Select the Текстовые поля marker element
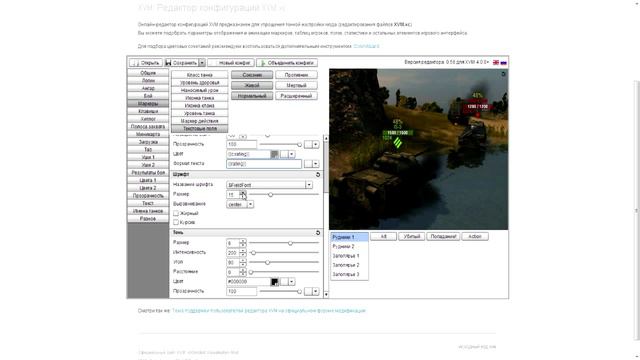Image resolution: width=640 pixels, height=360 pixels. pyautogui.click(x=200, y=129)
